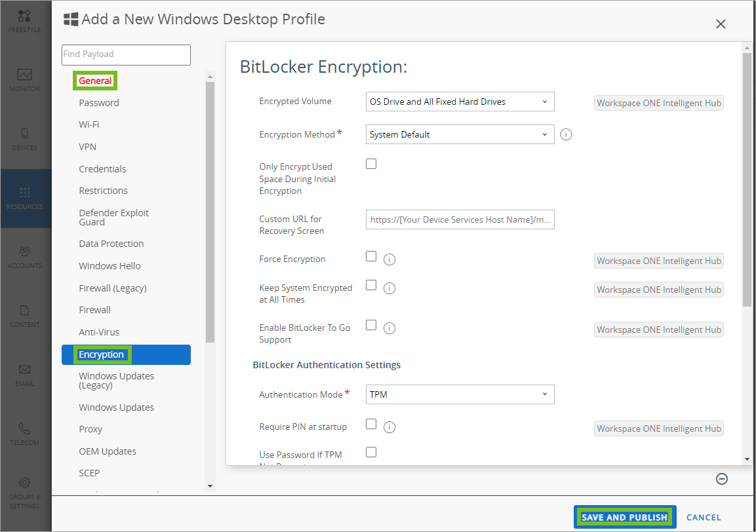756x532 pixels.
Task: Select the Proxy payload
Action: tap(90, 429)
